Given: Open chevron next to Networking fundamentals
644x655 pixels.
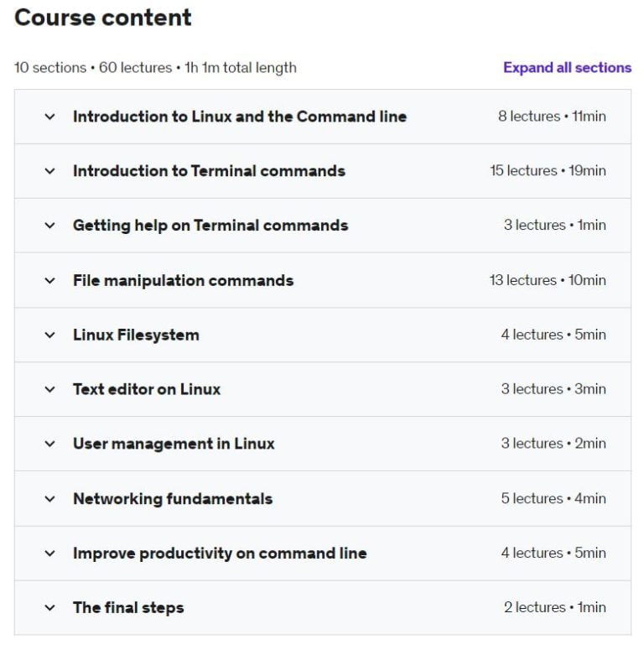Looking at the screenshot, I should (49, 499).
